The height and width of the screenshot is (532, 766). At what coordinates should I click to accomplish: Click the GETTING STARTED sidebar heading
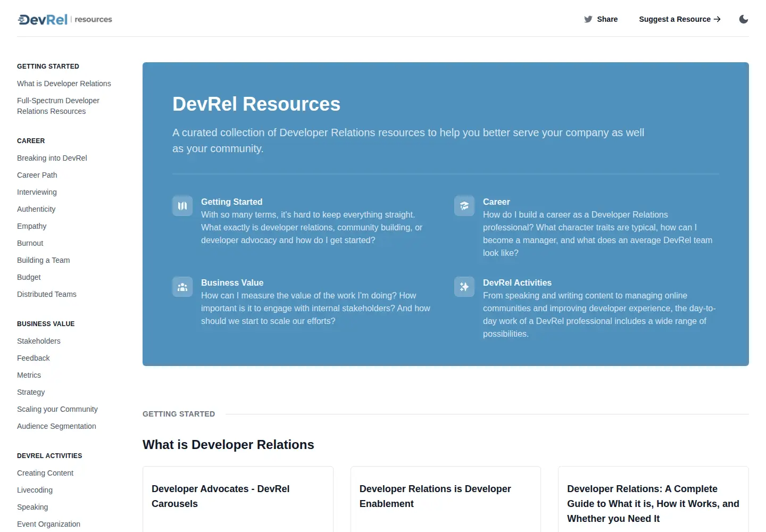coord(48,66)
